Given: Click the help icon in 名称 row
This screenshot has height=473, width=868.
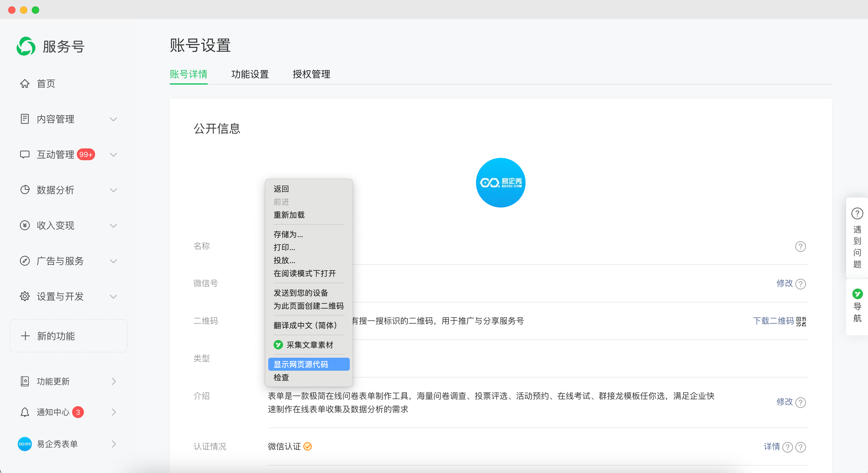Looking at the screenshot, I should (801, 247).
